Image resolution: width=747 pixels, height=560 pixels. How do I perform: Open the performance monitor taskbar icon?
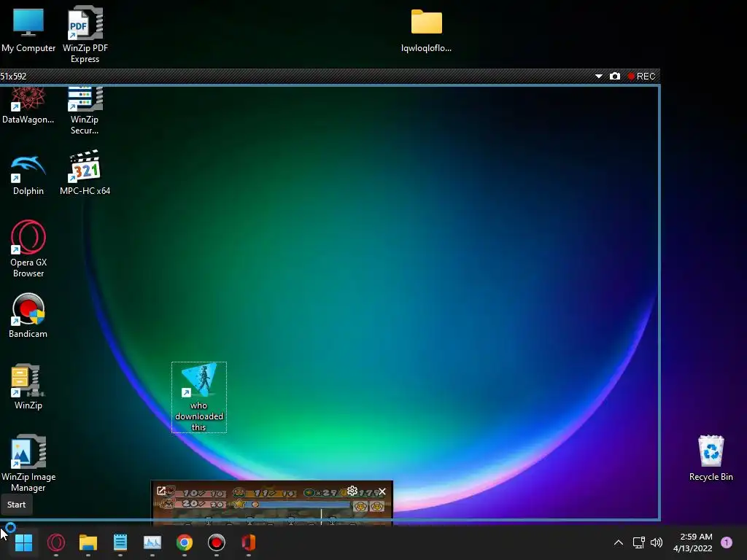pyautogui.click(x=152, y=542)
